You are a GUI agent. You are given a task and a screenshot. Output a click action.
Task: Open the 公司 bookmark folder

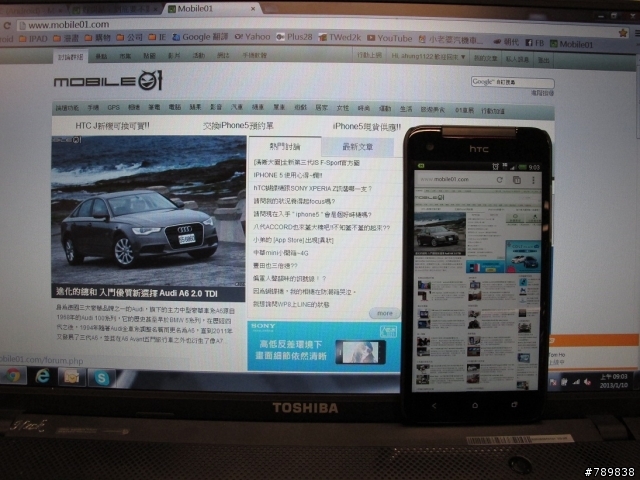(x=130, y=38)
